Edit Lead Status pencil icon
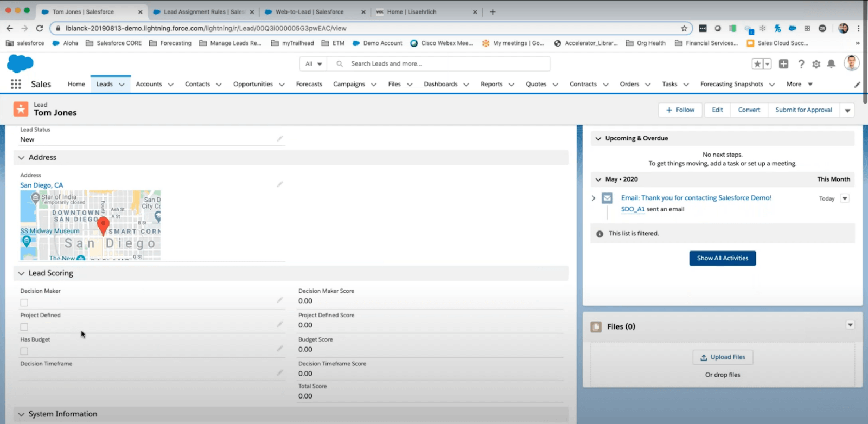 click(x=280, y=139)
